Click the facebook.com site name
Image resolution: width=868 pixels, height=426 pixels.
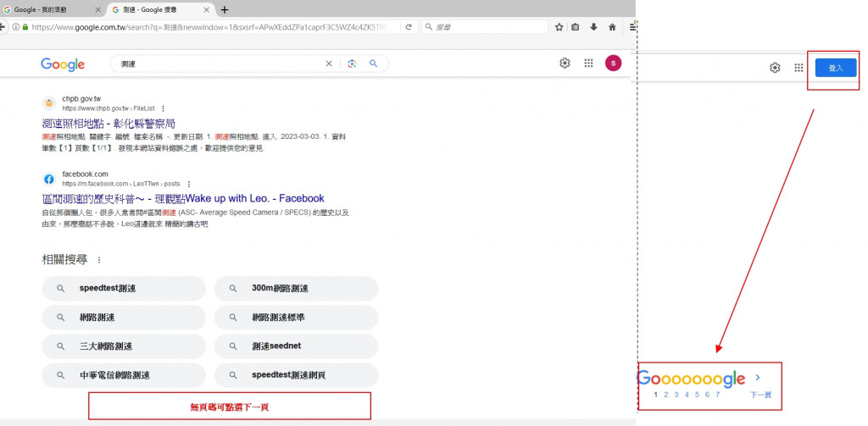[x=85, y=174]
